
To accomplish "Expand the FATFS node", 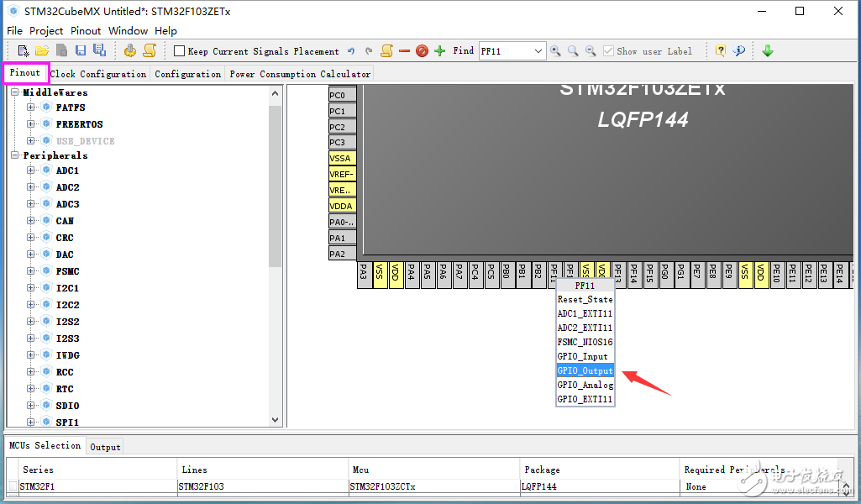I will click(31, 108).
